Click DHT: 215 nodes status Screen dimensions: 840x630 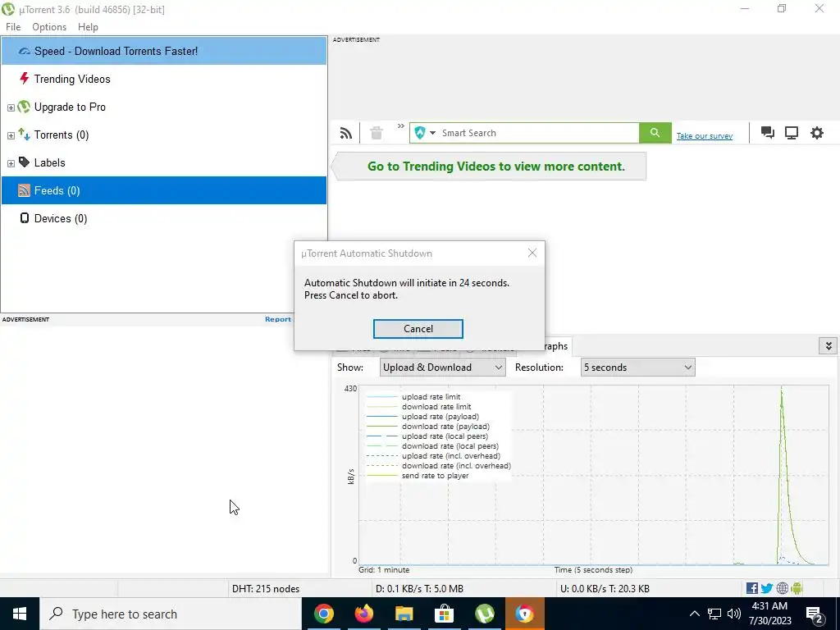pos(266,589)
